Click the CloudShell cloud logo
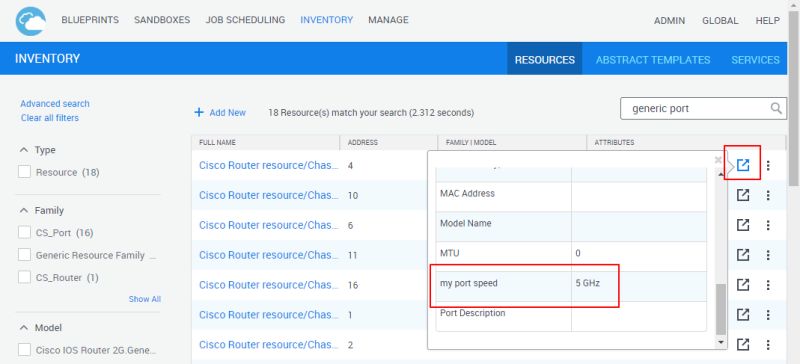 [31, 21]
